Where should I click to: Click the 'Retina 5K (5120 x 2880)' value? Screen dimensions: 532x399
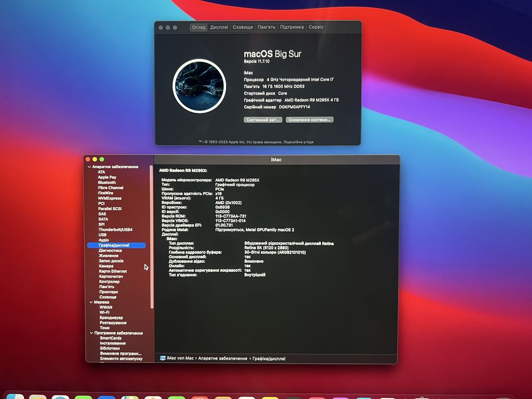[267, 248]
